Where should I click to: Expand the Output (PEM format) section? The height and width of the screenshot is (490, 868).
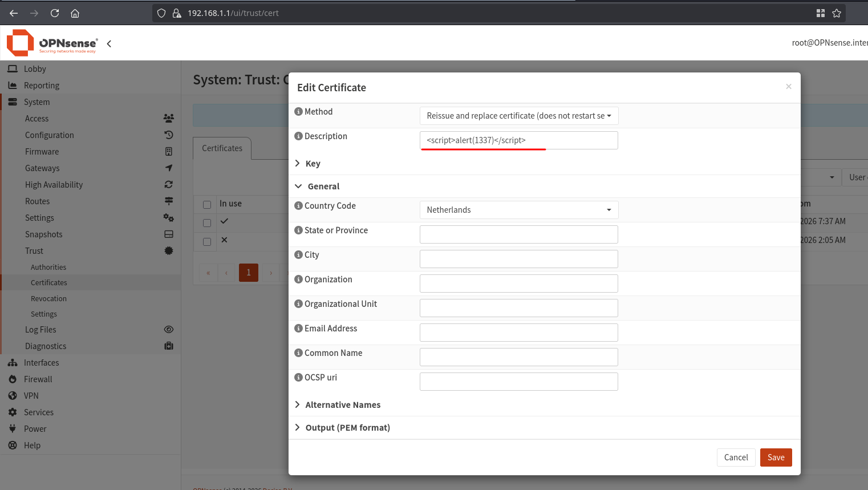point(342,427)
